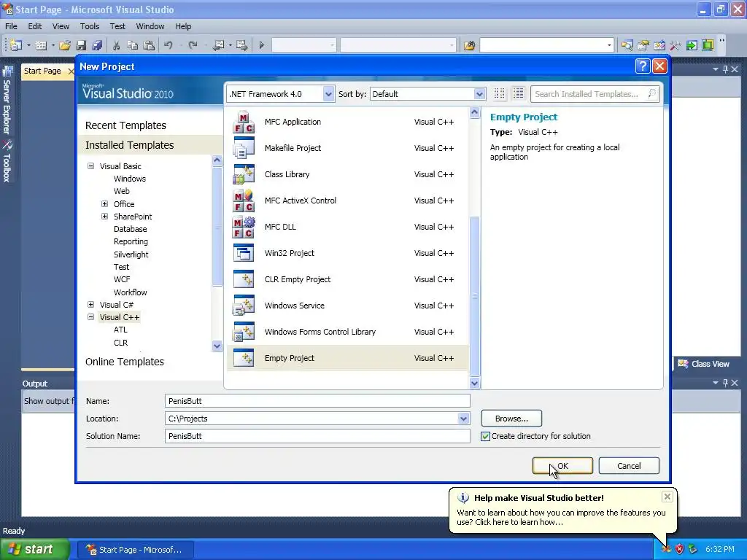
Task: Open the Sort by Default dropdown
Action: point(479,94)
